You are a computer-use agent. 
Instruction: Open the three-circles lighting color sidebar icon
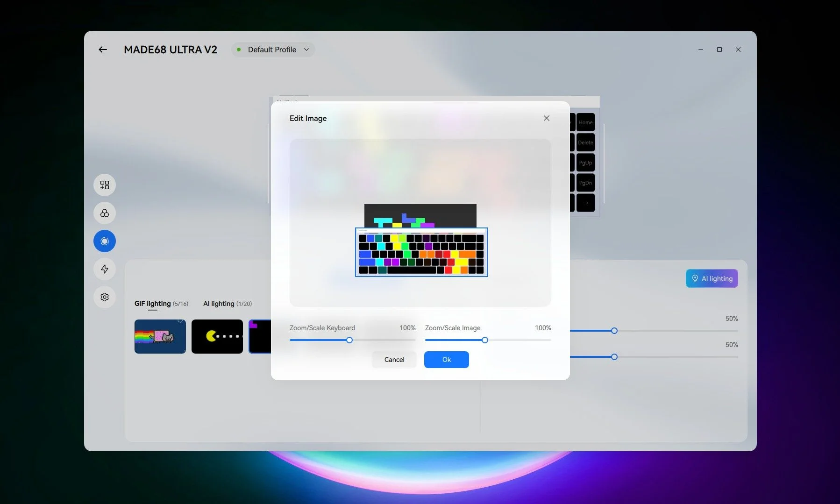(105, 213)
